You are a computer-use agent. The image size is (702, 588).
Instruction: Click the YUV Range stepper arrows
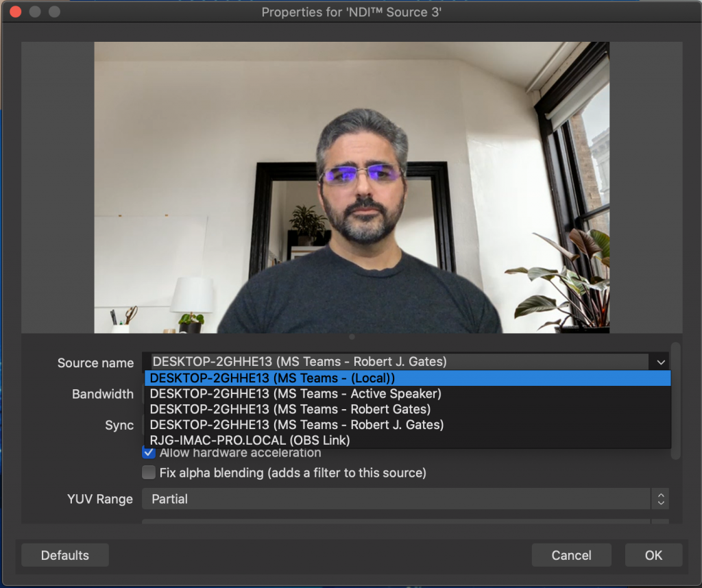tap(661, 499)
